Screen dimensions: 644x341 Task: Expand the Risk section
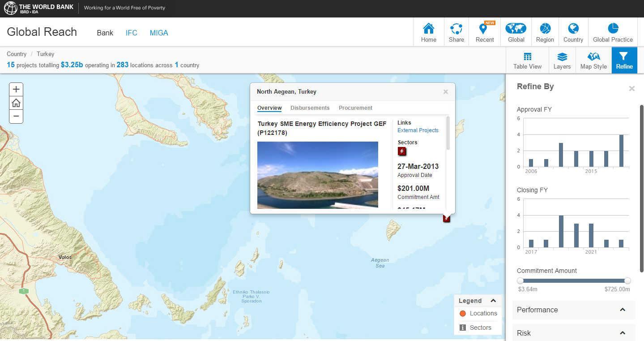622,333
